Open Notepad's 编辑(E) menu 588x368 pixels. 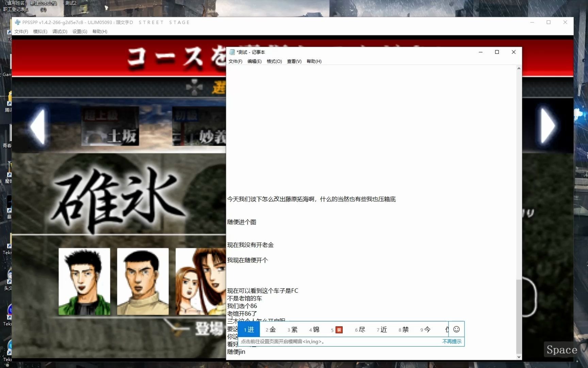coord(255,61)
